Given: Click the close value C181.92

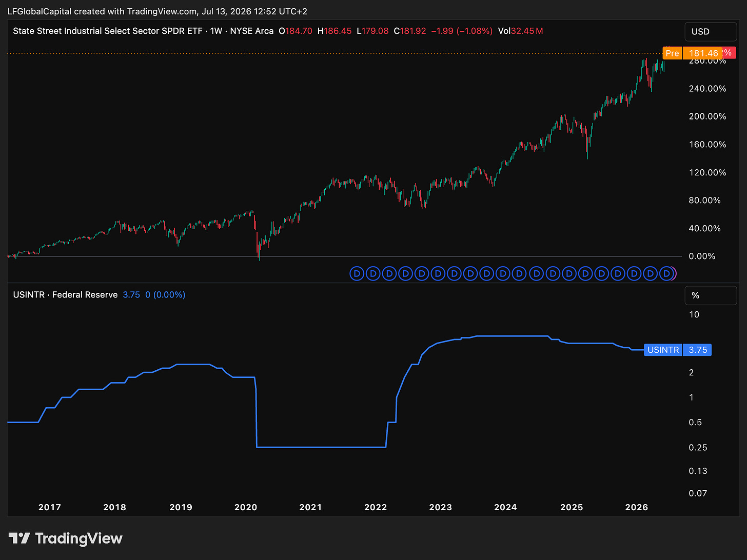Looking at the screenshot, I should tap(410, 31).
